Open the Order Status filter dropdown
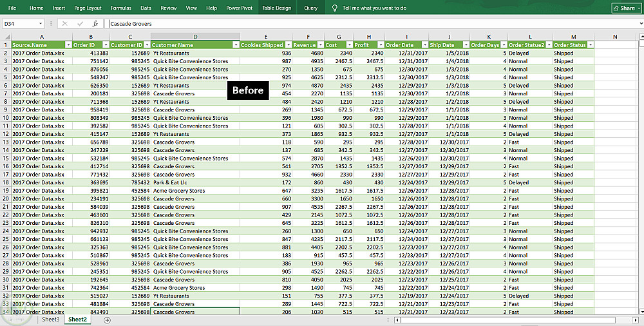Screen dimensions: 644x326 pyautogui.click(x=590, y=45)
